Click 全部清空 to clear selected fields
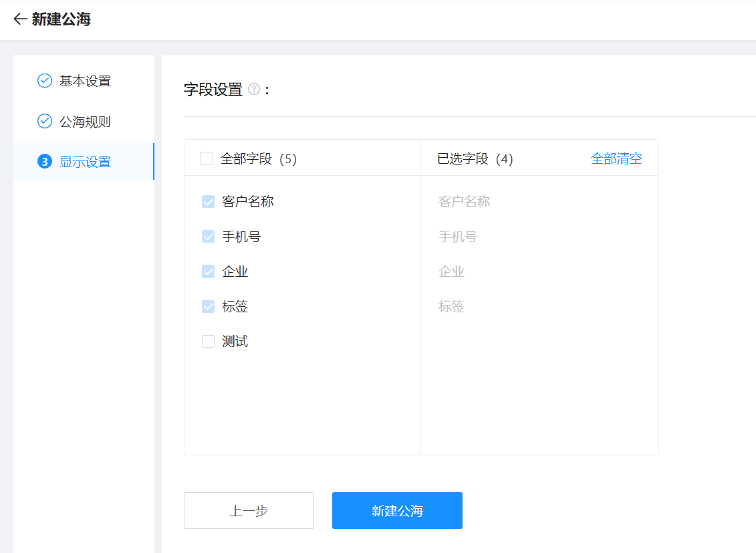 click(x=616, y=158)
